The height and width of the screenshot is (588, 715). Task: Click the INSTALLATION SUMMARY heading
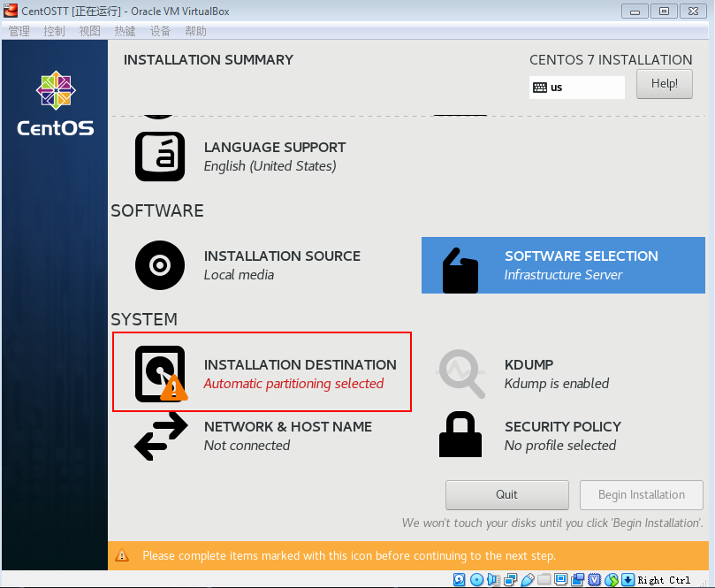coord(209,60)
